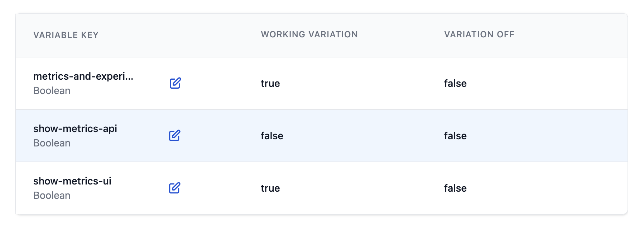Screen dimensions: 644x229
Task: Toggle show-metrics-ui working variation value
Action: [x=270, y=188]
